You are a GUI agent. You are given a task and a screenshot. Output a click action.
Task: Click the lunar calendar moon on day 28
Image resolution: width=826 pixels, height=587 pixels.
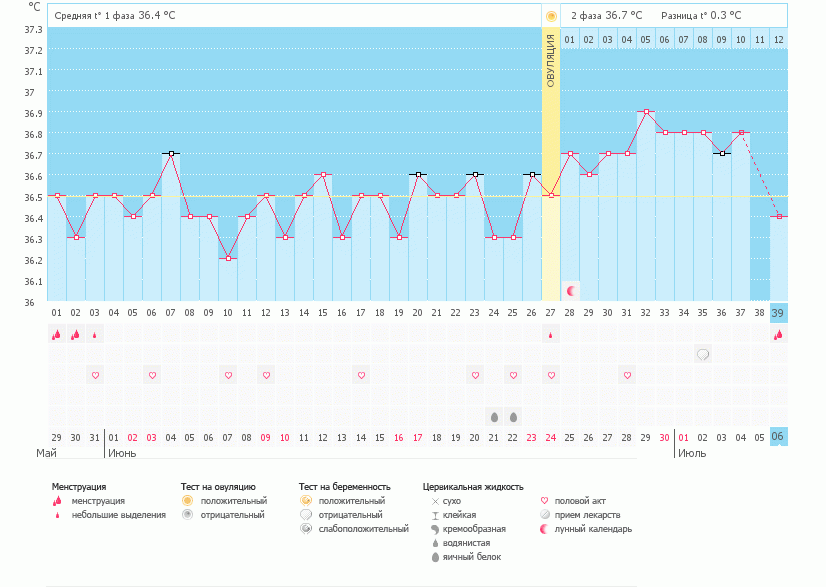click(571, 291)
